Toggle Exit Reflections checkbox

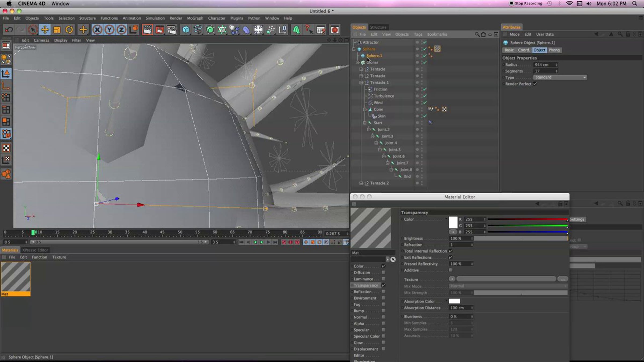click(x=451, y=257)
